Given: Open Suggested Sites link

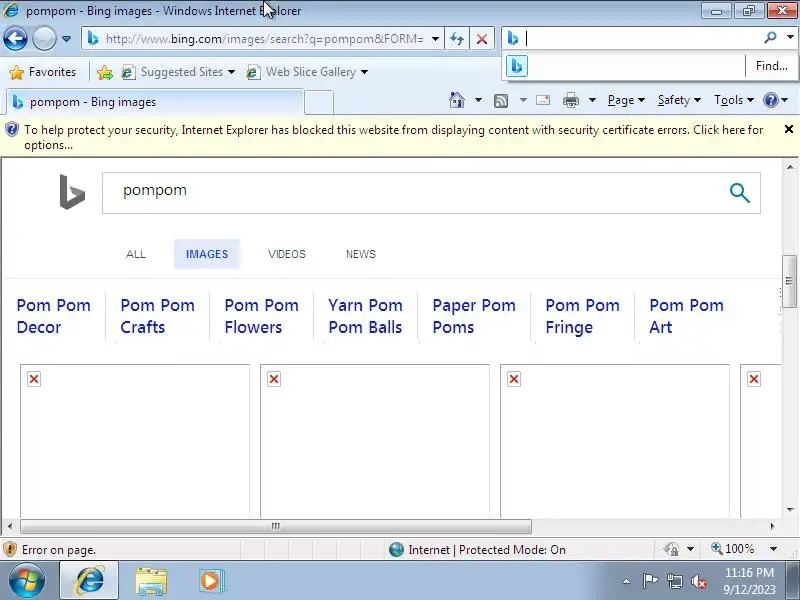Looking at the screenshot, I should 178,72.
